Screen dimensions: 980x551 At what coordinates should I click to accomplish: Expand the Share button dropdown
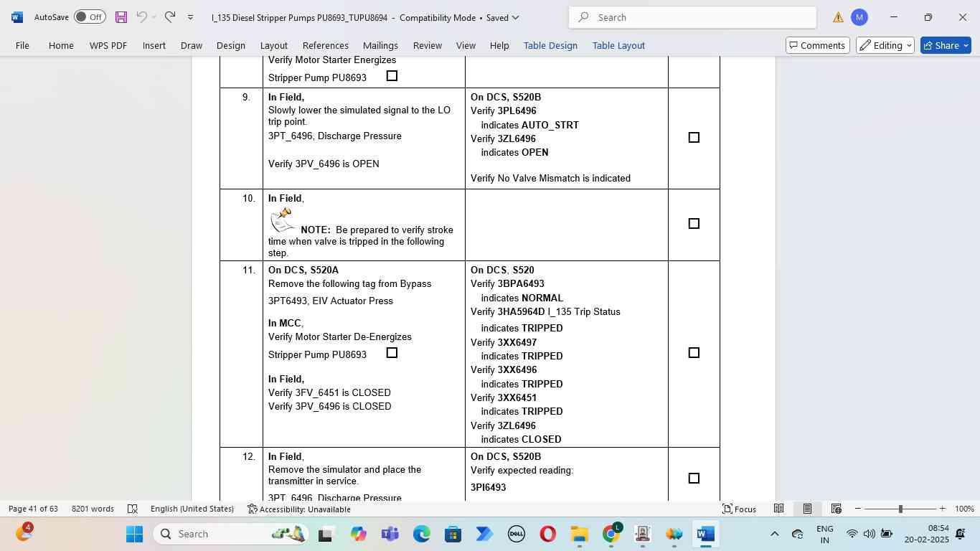pyautogui.click(x=966, y=45)
